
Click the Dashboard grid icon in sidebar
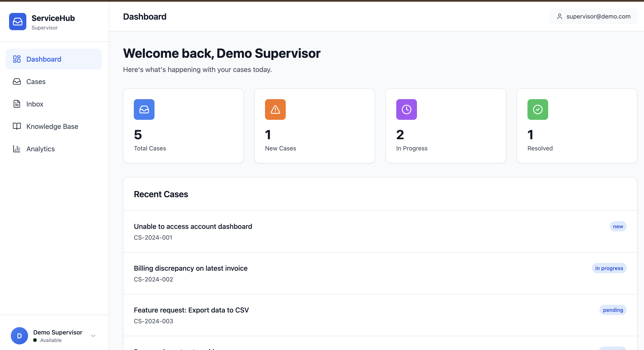[17, 59]
